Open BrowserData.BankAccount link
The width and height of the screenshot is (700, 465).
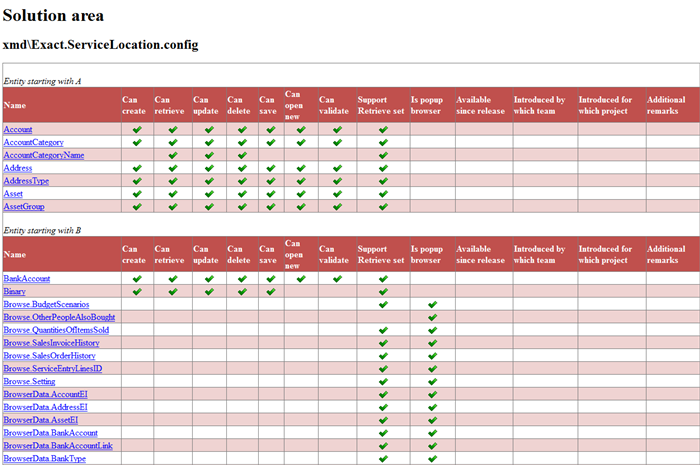tap(50, 433)
